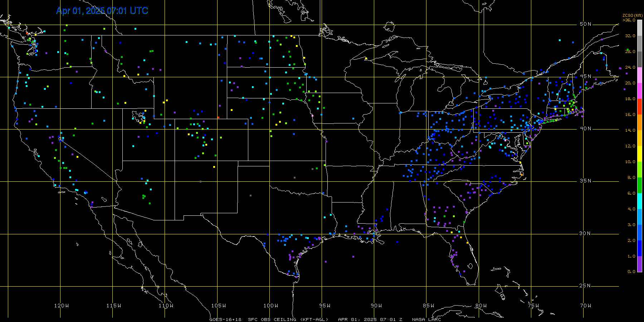Click the '>36.0' legend value
The width and height of the screenshot is (644, 322).
point(629,20)
